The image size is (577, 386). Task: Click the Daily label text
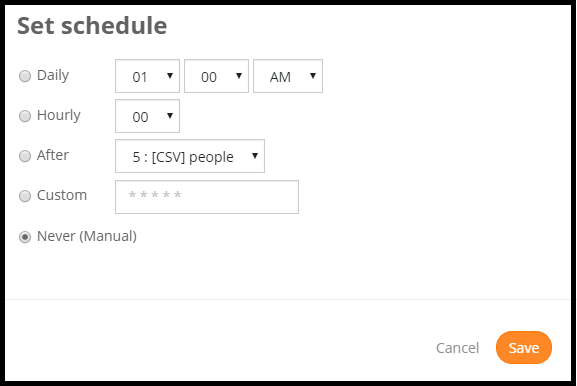point(53,76)
